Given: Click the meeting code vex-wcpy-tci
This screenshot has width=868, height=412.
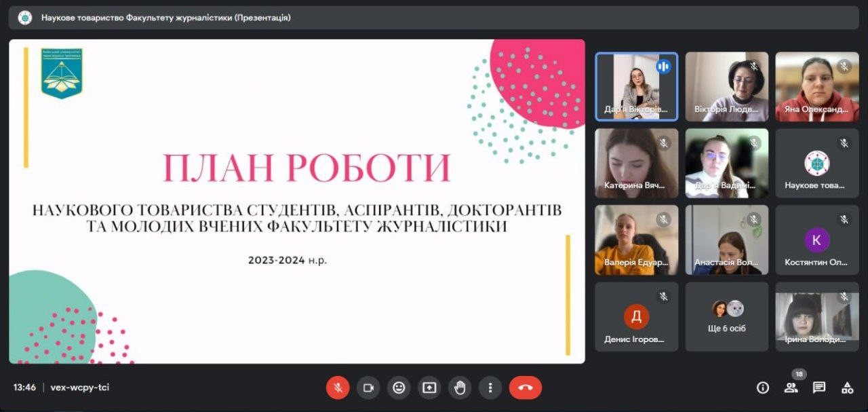Looking at the screenshot, I should (x=79, y=388).
